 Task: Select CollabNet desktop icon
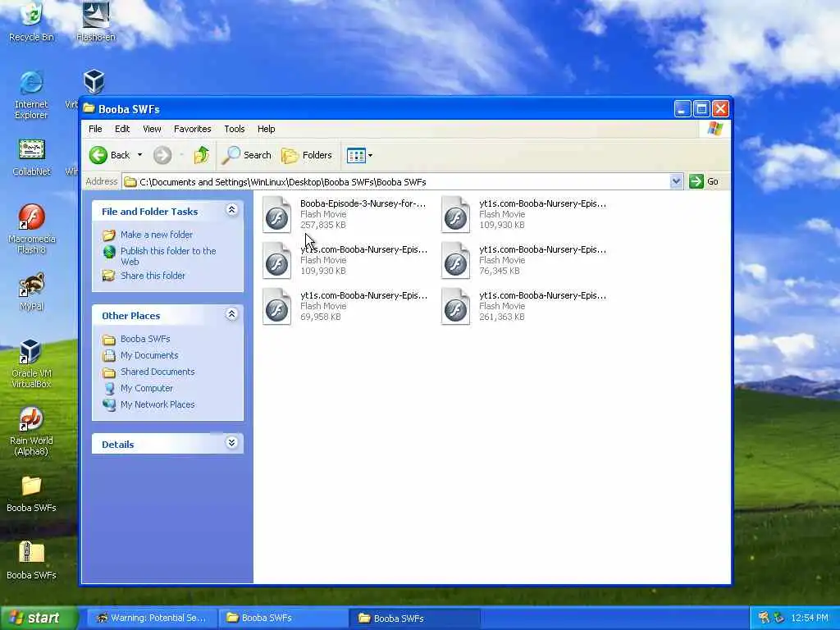coord(31,157)
